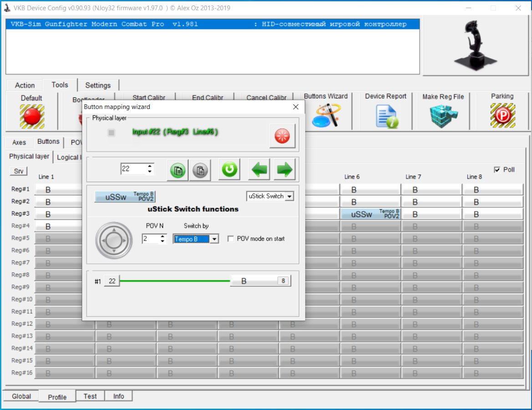The width and height of the screenshot is (532, 410).
Task: Click the B cell at Reg#2 Line 1
Action: pyautogui.click(x=59, y=202)
